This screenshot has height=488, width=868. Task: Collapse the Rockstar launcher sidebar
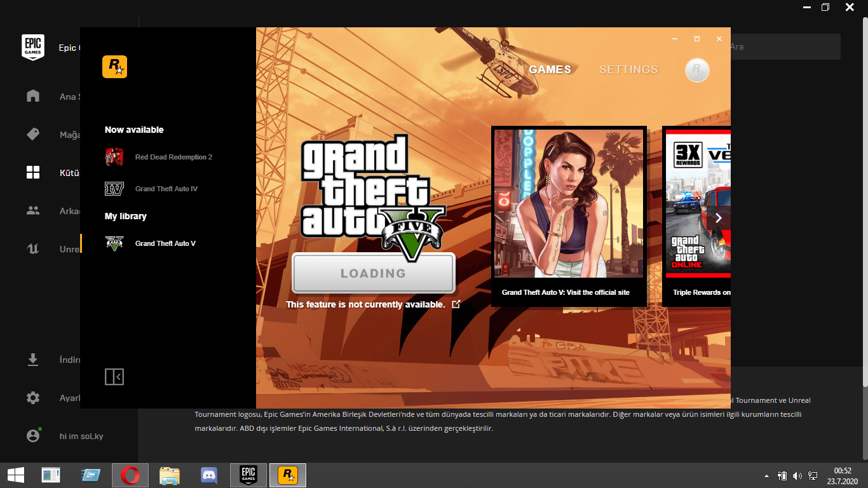[114, 377]
